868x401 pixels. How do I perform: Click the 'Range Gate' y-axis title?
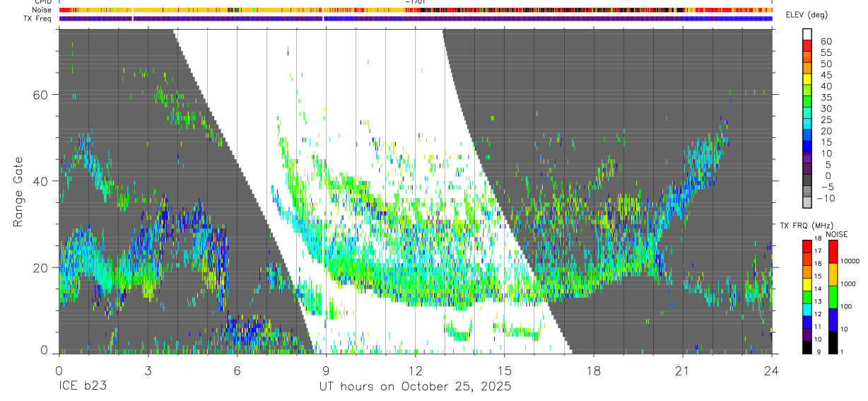pyautogui.click(x=18, y=192)
